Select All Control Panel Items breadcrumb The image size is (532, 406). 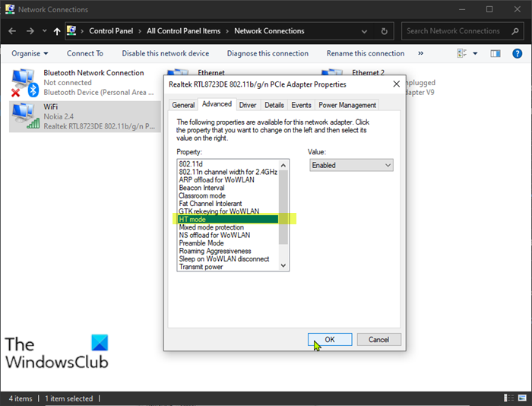click(184, 31)
